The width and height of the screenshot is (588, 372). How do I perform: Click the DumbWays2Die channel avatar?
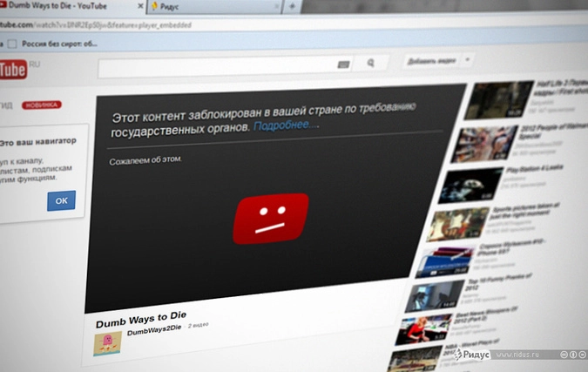[107, 341]
